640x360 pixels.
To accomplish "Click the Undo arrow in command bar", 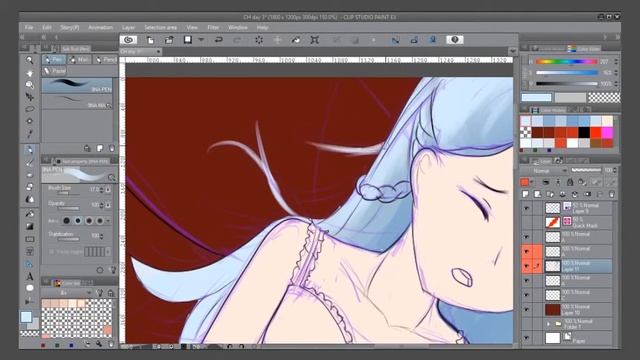I will point(219,40).
